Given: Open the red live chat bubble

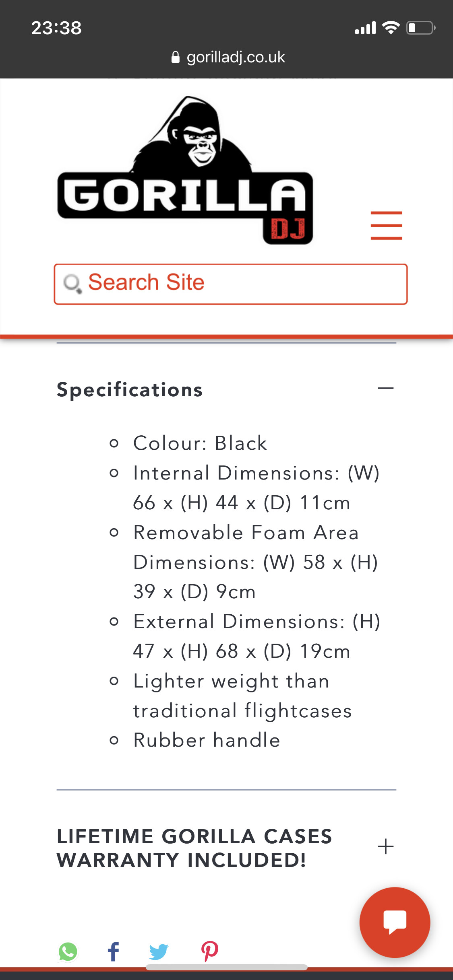Looking at the screenshot, I should click(x=395, y=922).
